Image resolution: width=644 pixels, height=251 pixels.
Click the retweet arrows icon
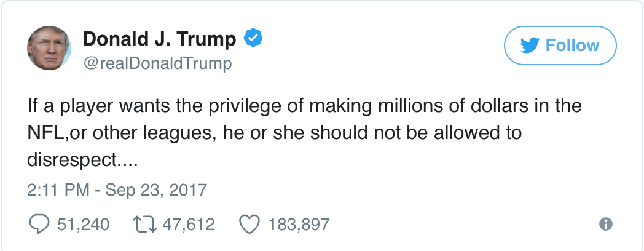[x=144, y=225]
